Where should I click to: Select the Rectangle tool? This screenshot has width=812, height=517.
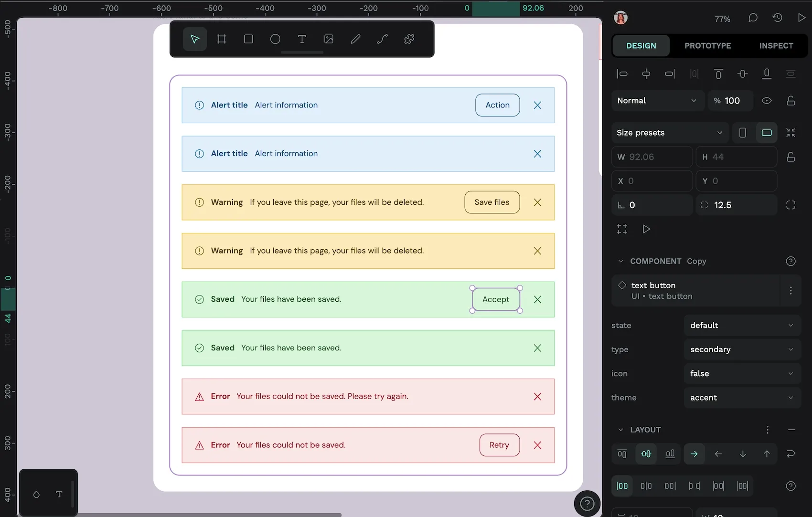[x=248, y=39]
